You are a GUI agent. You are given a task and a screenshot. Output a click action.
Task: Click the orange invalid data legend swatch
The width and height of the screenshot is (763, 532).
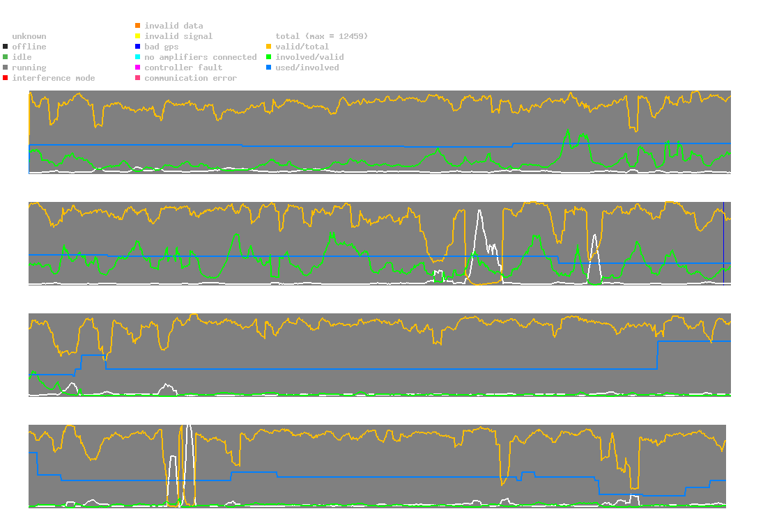click(138, 26)
